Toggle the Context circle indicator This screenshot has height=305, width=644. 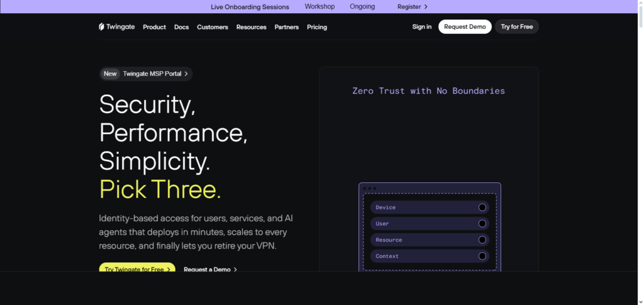pyautogui.click(x=482, y=256)
